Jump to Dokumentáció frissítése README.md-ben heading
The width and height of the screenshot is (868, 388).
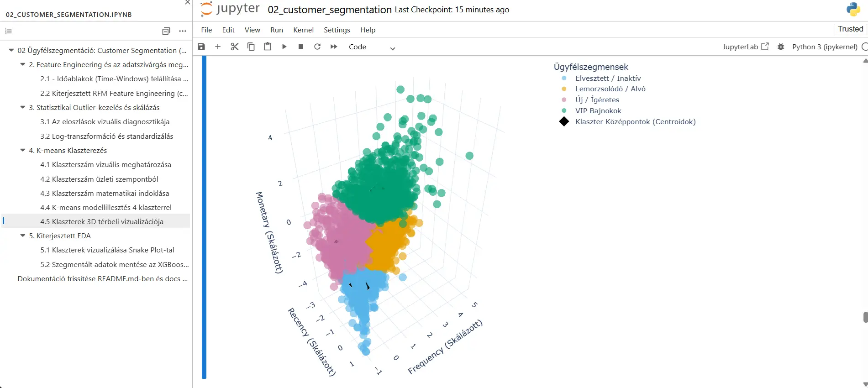click(103, 278)
